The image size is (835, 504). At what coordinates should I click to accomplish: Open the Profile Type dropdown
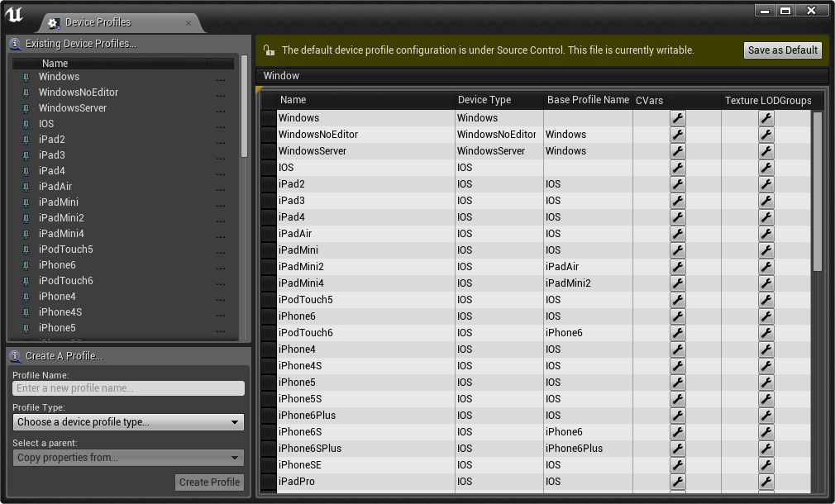click(128, 422)
